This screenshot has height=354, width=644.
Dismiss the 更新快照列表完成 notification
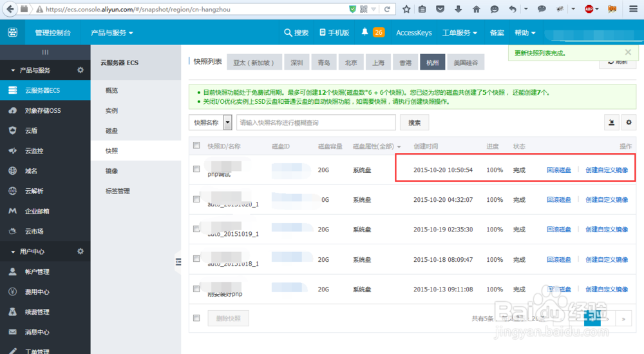click(x=628, y=52)
